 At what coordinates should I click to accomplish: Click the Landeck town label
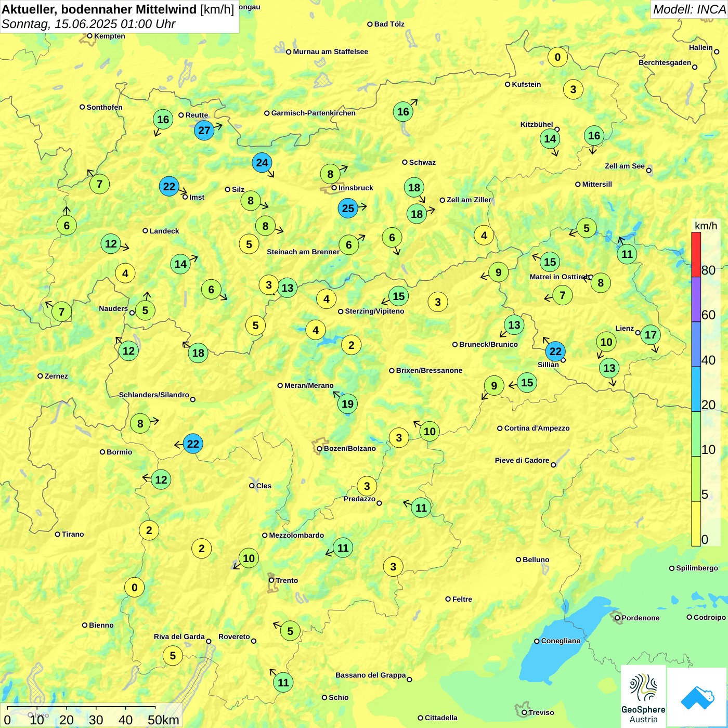(x=164, y=231)
